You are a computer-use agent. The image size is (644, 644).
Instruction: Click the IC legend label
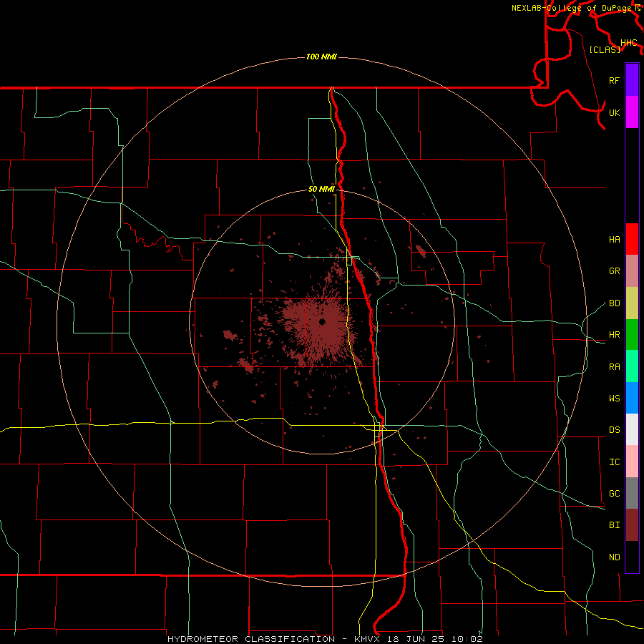614,462
